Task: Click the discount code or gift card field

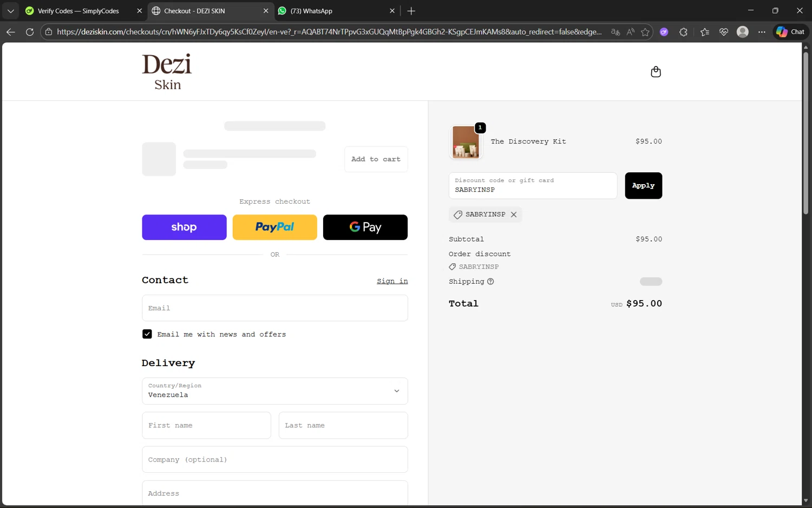Action: (533, 186)
